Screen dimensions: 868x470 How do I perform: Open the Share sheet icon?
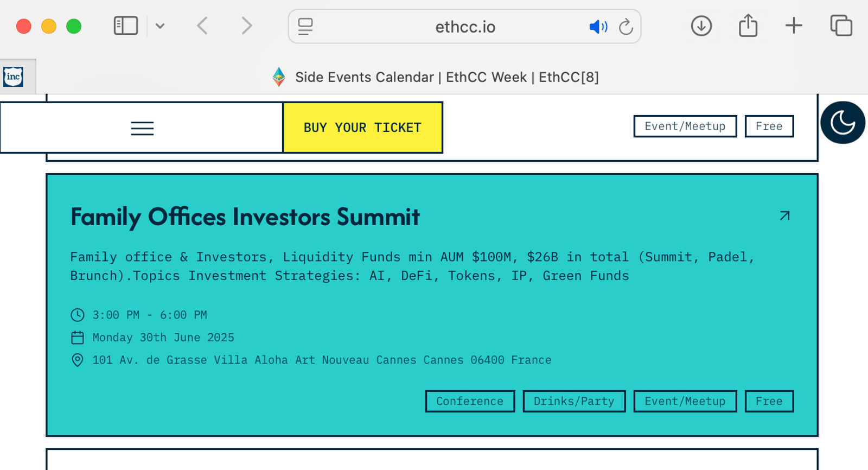[748, 26]
